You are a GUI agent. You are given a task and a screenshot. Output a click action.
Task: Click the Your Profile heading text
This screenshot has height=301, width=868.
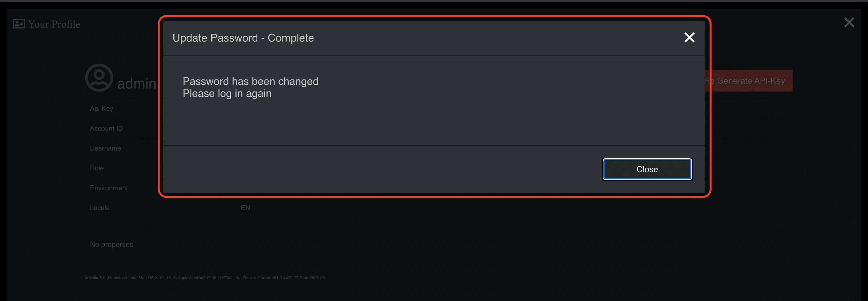tap(54, 24)
